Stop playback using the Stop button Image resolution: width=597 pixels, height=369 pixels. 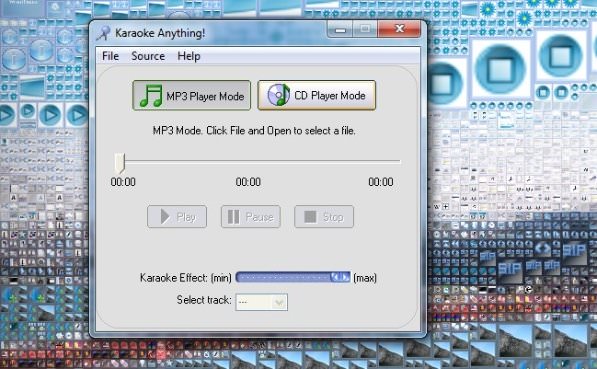click(324, 217)
